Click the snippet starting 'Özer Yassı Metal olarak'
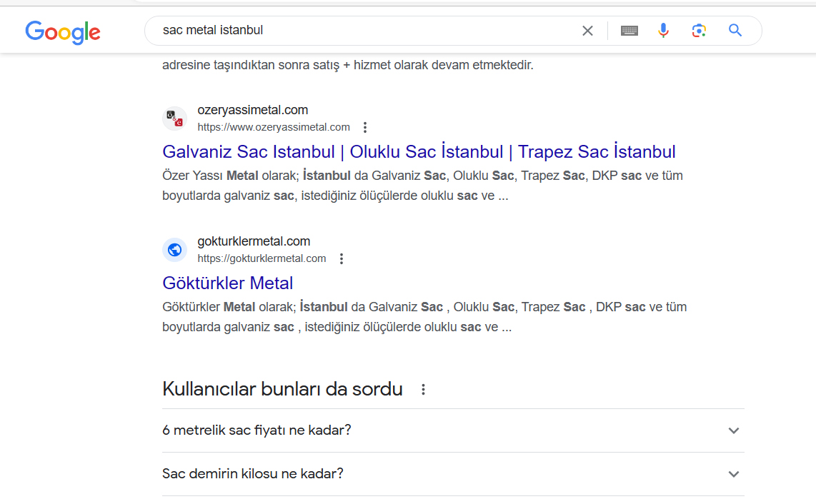Image resolution: width=816 pixels, height=504 pixels. coord(422,186)
